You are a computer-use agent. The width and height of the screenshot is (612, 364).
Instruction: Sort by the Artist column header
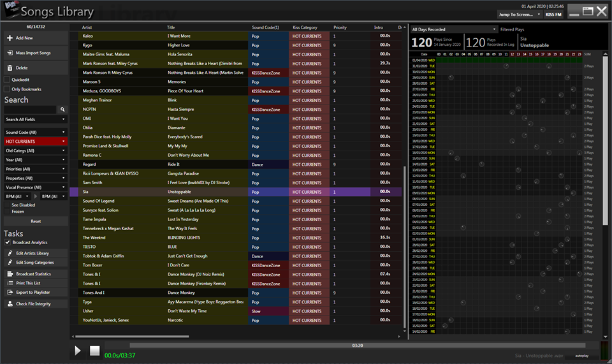pyautogui.click(x=87, y=27)
